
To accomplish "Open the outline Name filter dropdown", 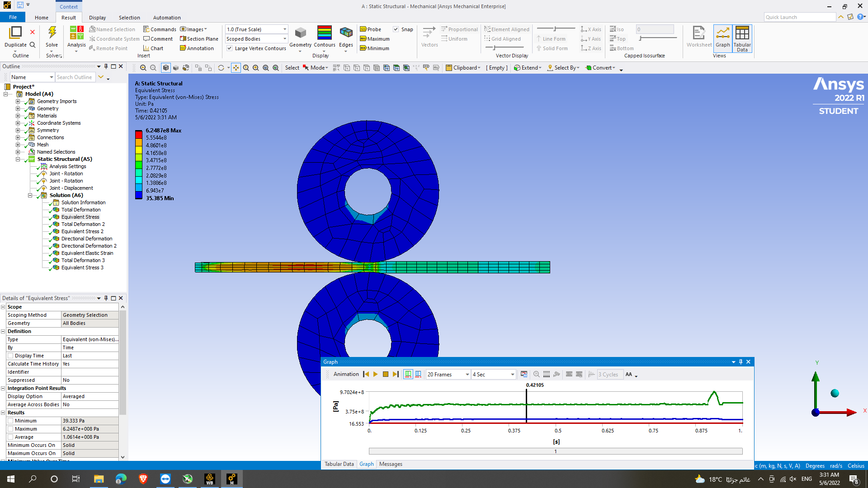I will pos(32,77).
